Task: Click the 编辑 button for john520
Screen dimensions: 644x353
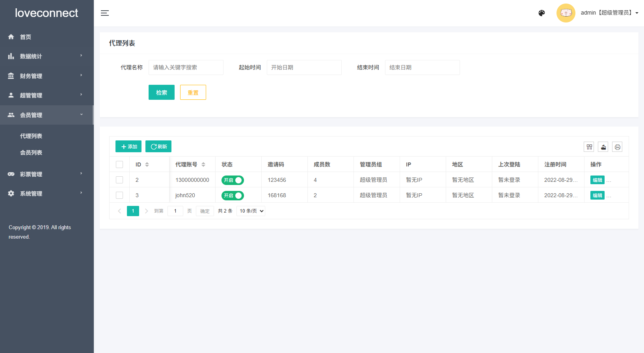Action: 597,196
